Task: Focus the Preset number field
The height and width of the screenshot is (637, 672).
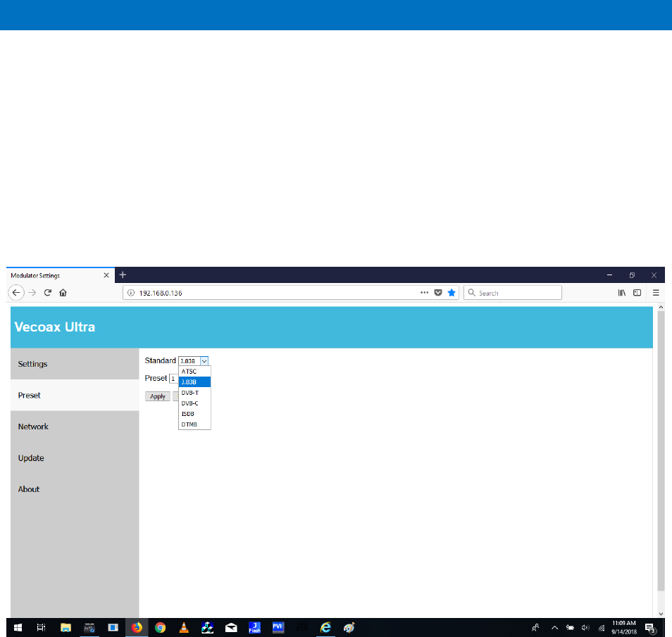Action: (173, 379)
